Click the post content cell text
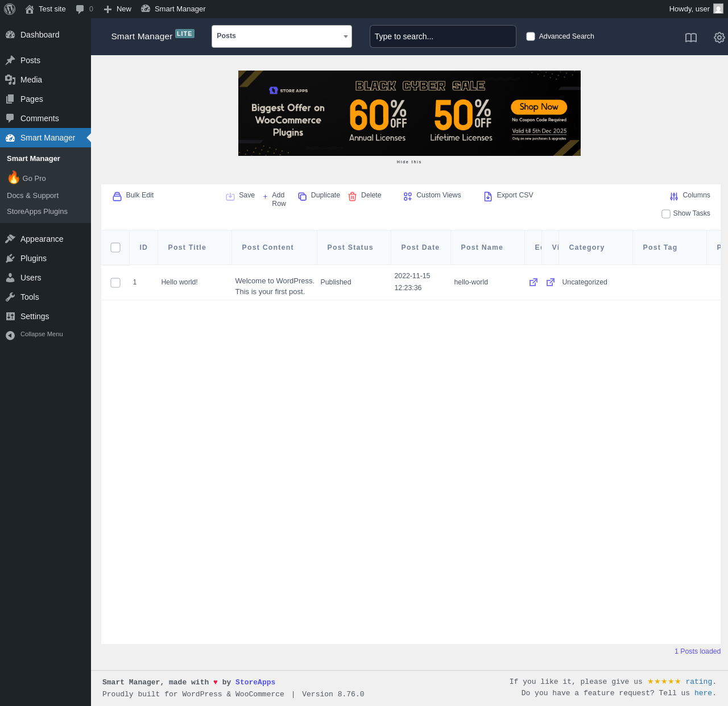 275,286
